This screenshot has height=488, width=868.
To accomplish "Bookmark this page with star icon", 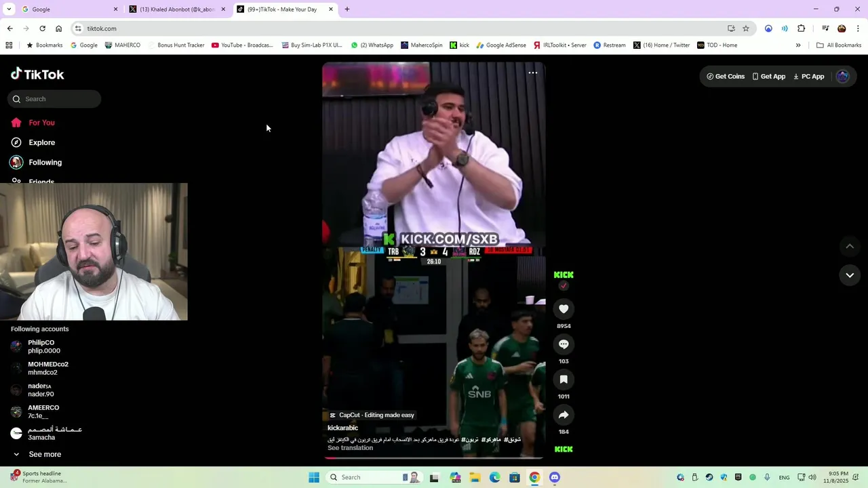I will (x=746, y=28).
